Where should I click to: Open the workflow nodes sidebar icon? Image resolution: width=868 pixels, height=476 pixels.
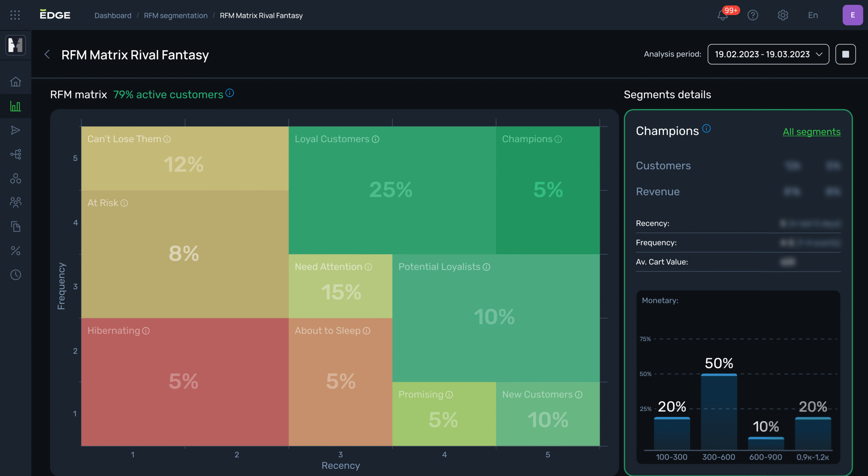(16, 154)
